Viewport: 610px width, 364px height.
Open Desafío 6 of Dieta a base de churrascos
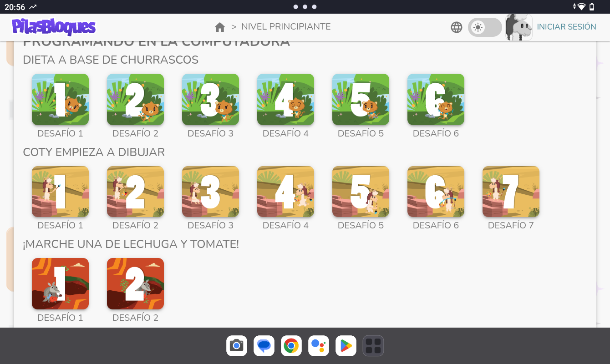[436, 100]
